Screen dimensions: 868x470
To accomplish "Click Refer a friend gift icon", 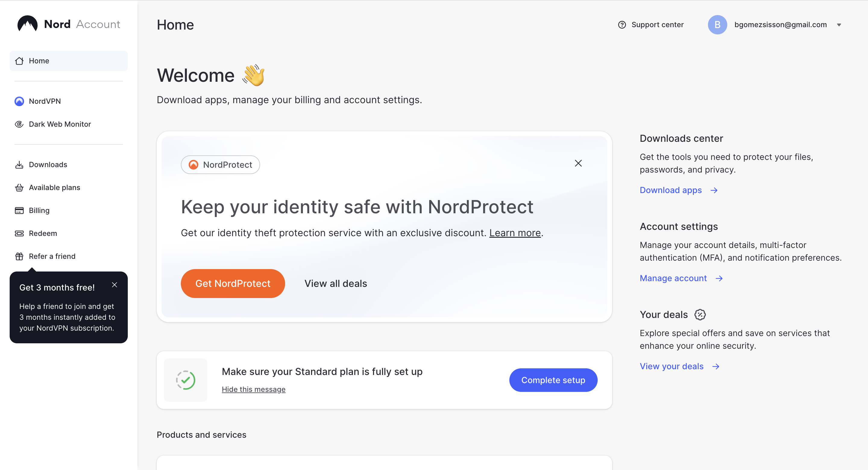I will [19, 256].
